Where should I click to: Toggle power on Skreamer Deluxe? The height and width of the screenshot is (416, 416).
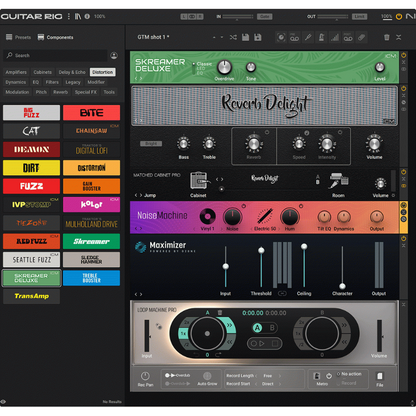tap(404, 55)
